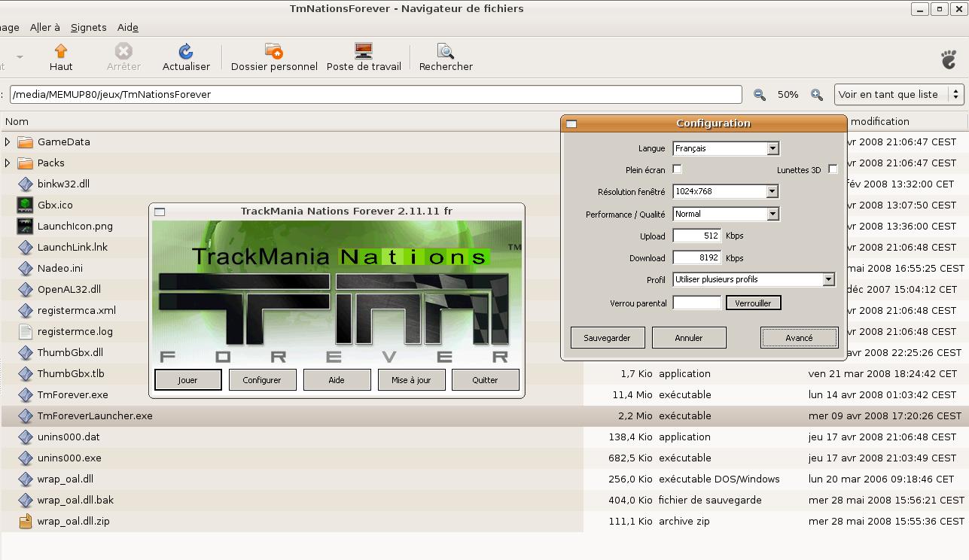Click the zoom in magnifier icon
The image size is (969, 560).
coord(817,94)
